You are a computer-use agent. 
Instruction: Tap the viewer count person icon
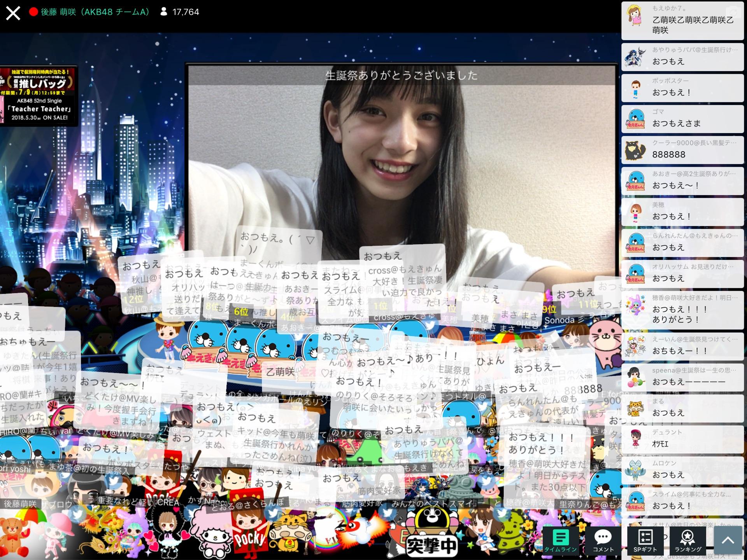[164, 12]
